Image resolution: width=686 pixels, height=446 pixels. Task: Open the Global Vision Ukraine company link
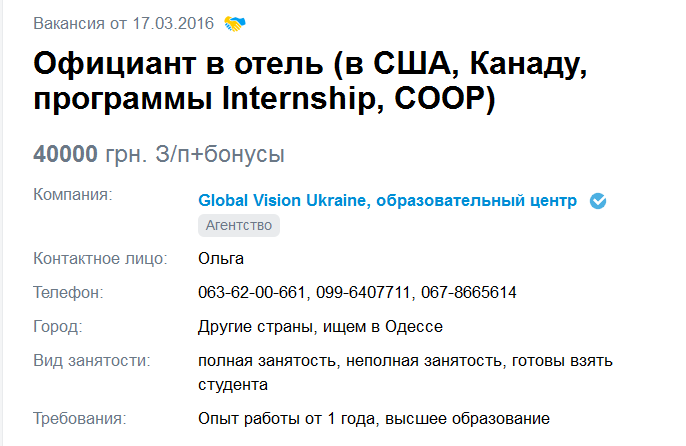tap(387, 201)
